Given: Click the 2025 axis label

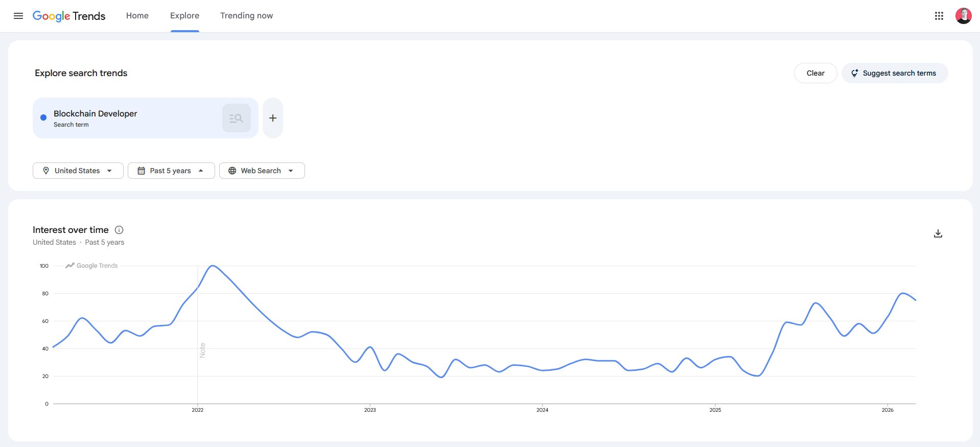Looking at the screenshot, I should click(715, 410).
